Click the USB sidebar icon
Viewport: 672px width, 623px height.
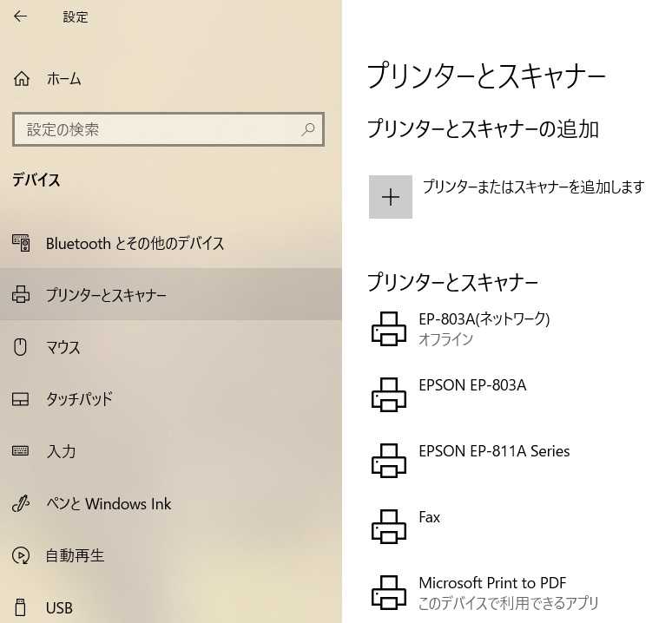[22, 607]
